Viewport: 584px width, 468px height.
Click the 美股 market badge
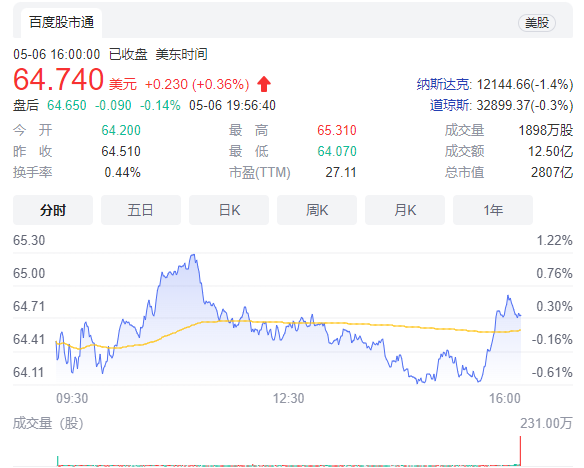click(537, 23)
